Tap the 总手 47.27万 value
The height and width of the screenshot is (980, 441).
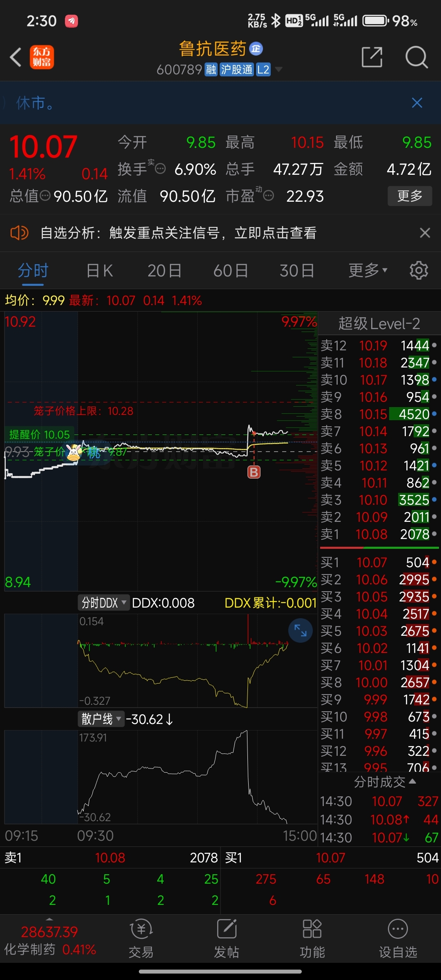point(298,169)
